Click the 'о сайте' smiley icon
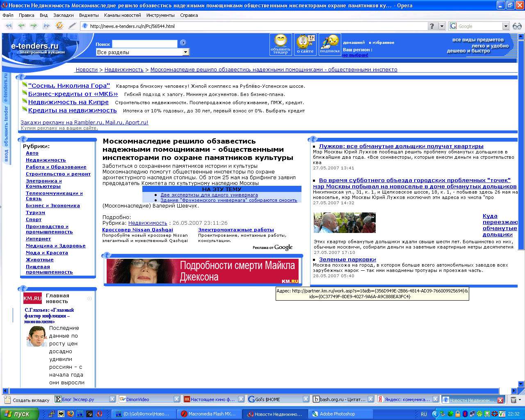This screenshot has width=525, height=420. (x=305, y=44)
